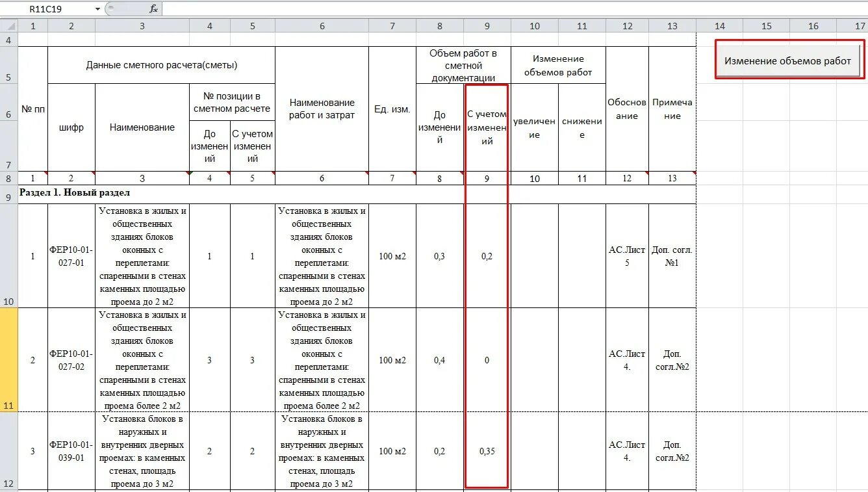Select the value 0 cell in row 11
Viewport: 868px width, 492px height.
click(487, 360)
